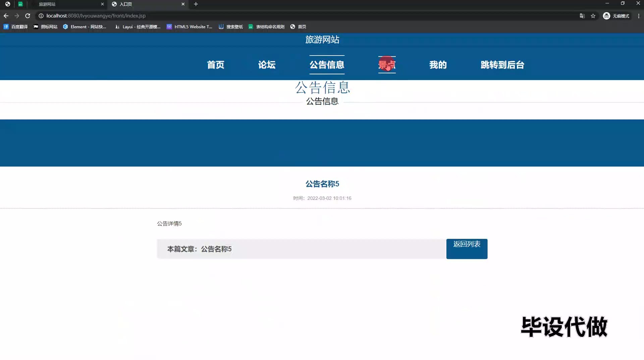Screen dimensions: 644x360
Task: Click 跳转到后台 navigation link
Action: pyautogui.click(x=502, y=64)
